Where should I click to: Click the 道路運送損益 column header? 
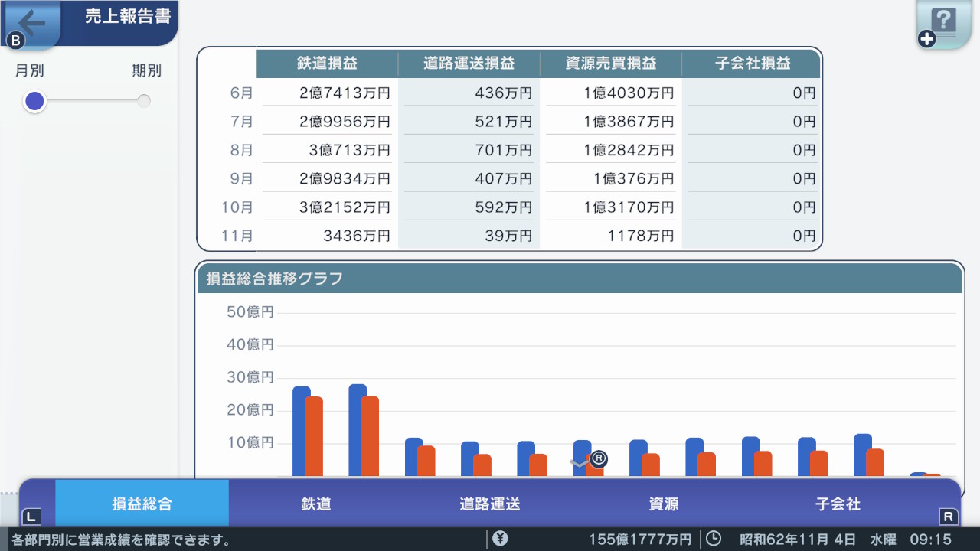click(x=469, y=64)
